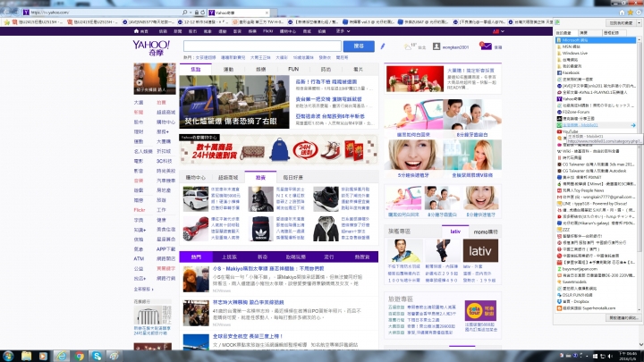The width and height of the screenshot is (644, 362).
Task: Open the Yahoo mail envelope icon
Action: 486,46
